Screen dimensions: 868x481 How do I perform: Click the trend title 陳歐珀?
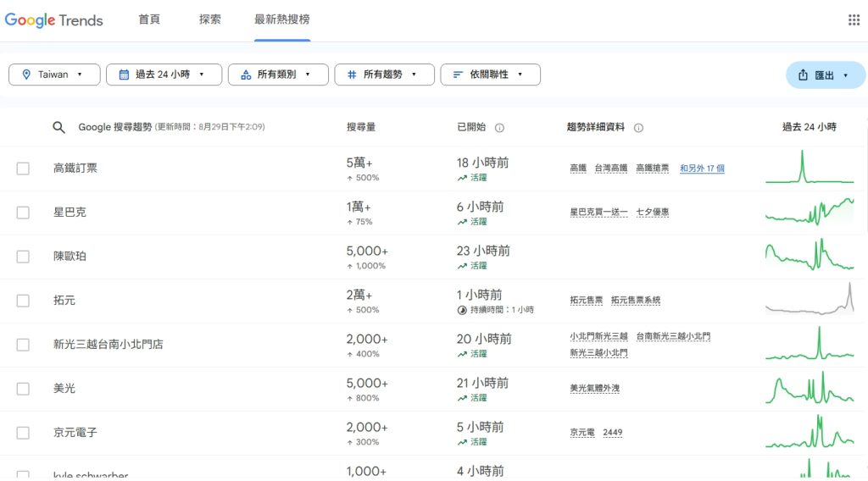[x=70, y=256]
